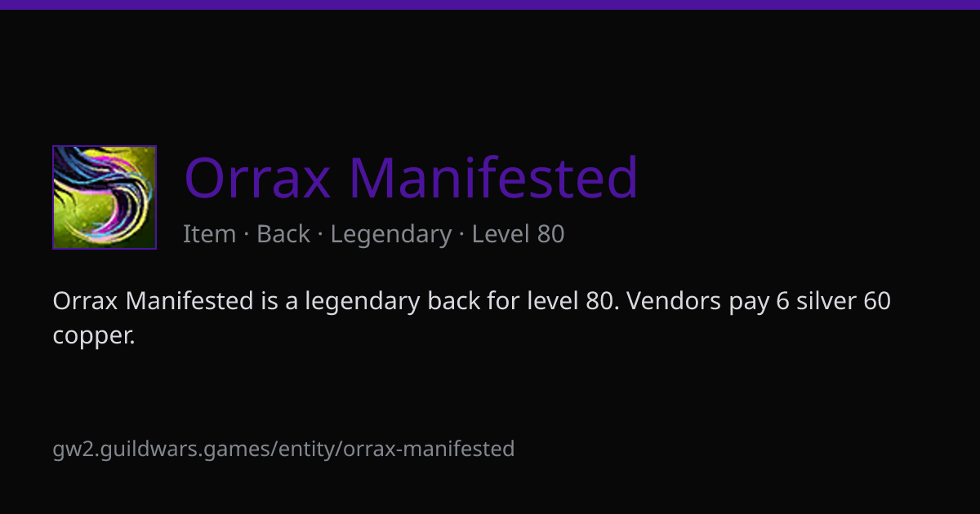Click the description starting with Orrax Manifested is
The height and width of the screenshot is (514, 980).
(x=471, y=318)
